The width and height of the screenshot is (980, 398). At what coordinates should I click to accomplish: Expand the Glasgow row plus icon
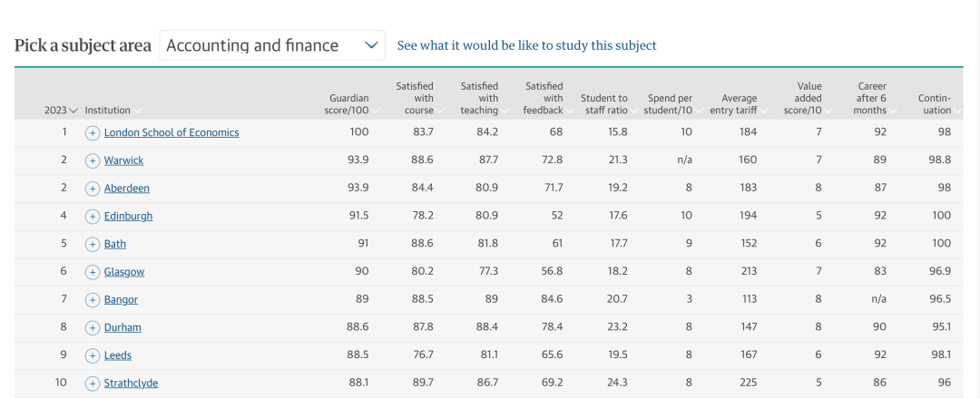pos(92,272)
